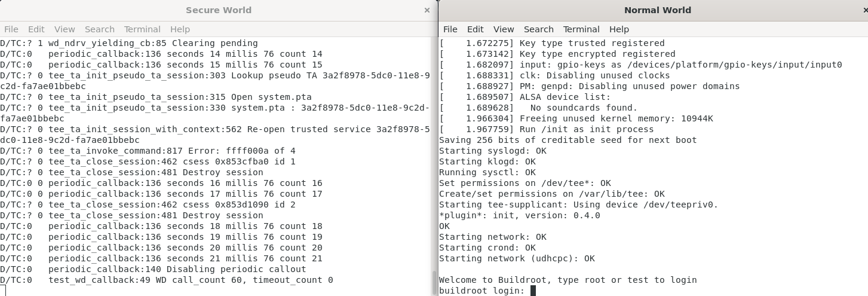Focus the buildroot login prompt cursor

point(533,291)
